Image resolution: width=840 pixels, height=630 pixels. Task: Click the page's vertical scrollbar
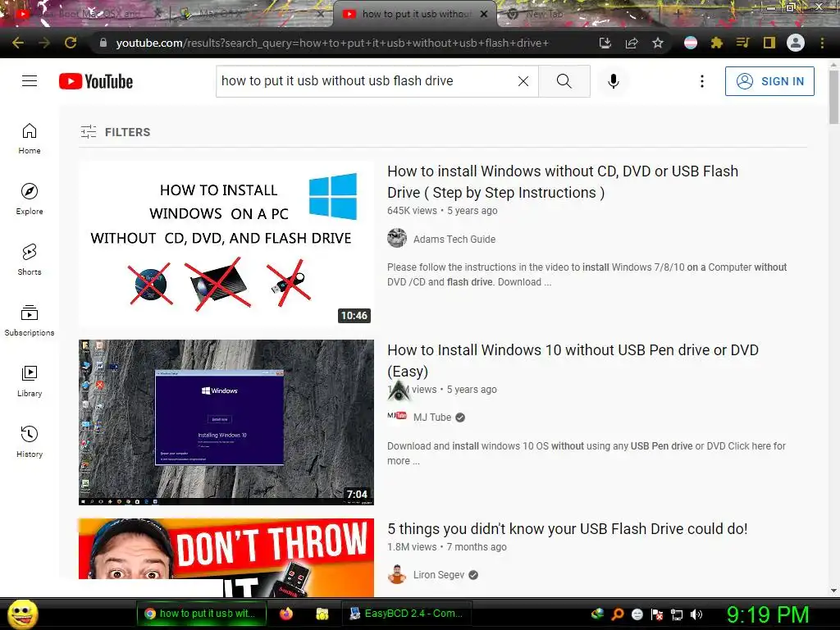click(x=833, y=97)
